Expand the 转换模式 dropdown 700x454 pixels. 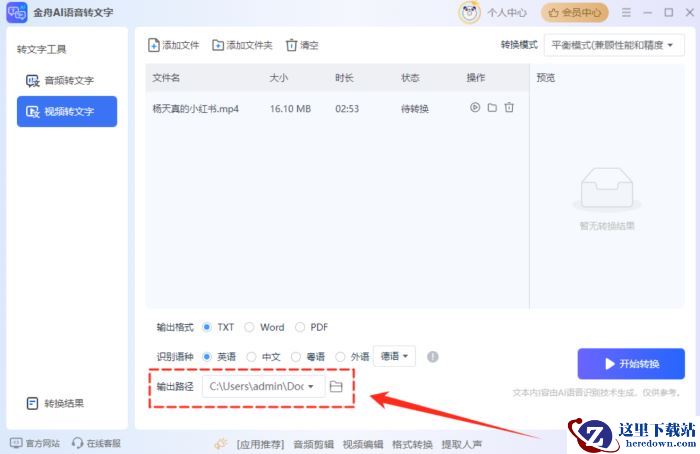pos(614,45)
